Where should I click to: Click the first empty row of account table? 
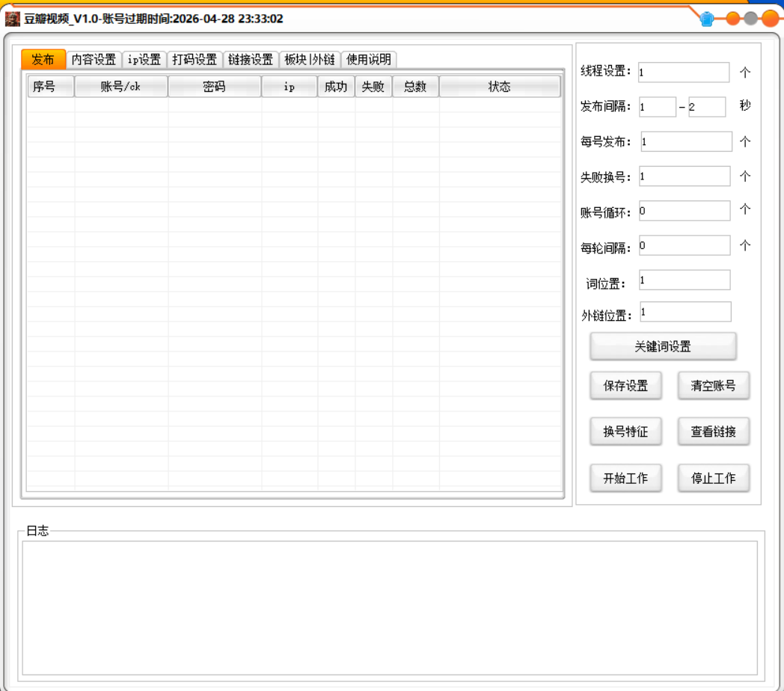tap(294, 105)
